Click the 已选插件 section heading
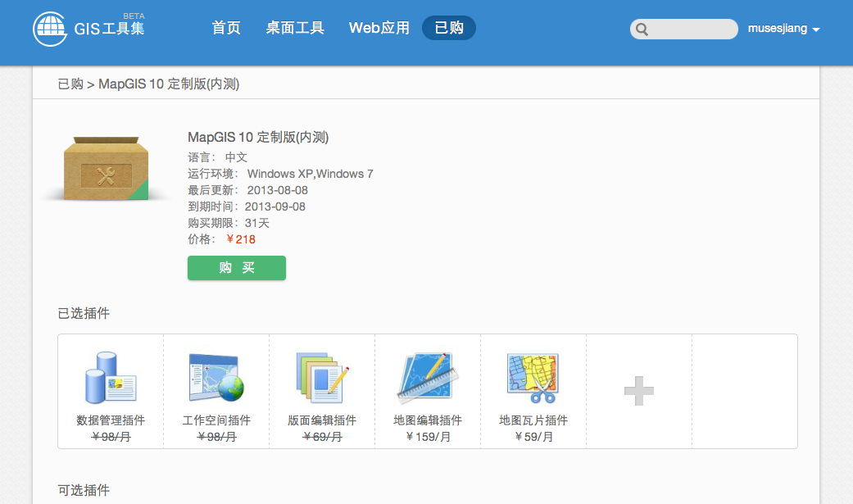The width and height of the screenshot is (853, 504). tap(84, 313)
